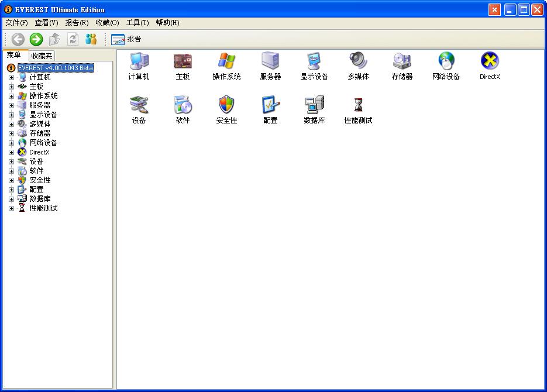
Task: Open the 计算机 icon in main pane
Action: (139, 61)
